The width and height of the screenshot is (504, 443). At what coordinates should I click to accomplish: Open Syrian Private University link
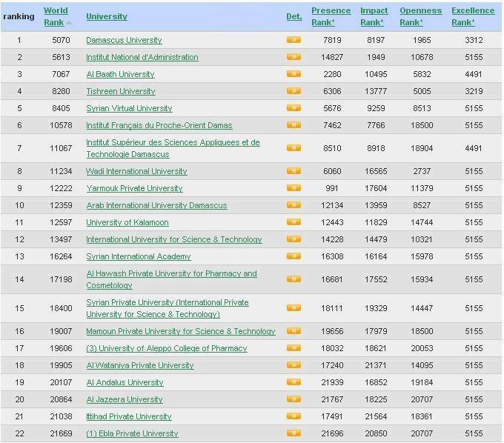click(x=168, y=308)
